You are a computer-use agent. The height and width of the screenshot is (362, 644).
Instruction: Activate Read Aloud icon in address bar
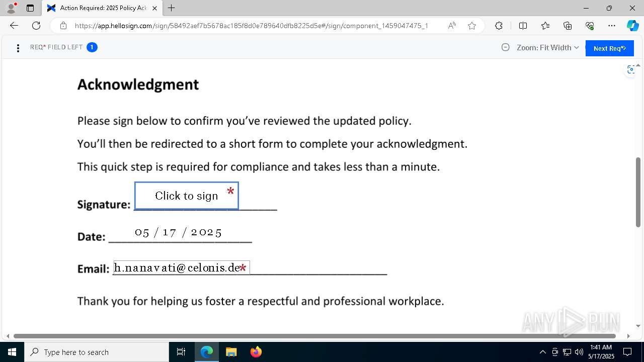click(x=452, y=26)
